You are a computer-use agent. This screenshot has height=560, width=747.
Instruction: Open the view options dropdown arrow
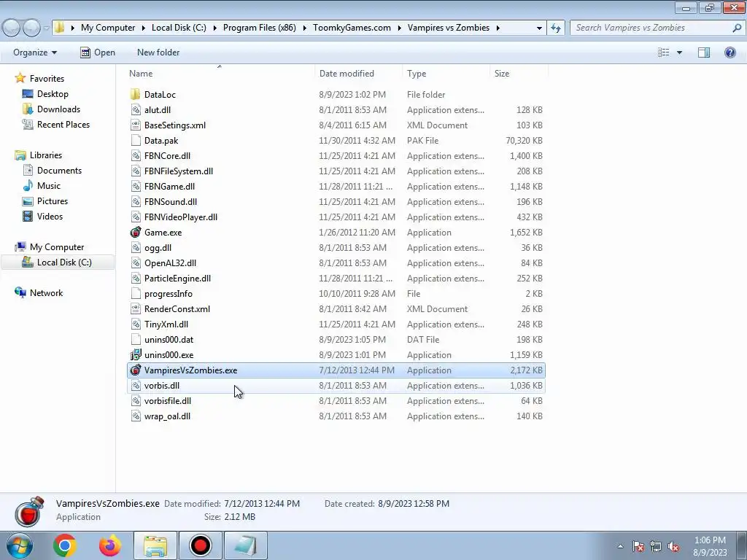[679, 52]
